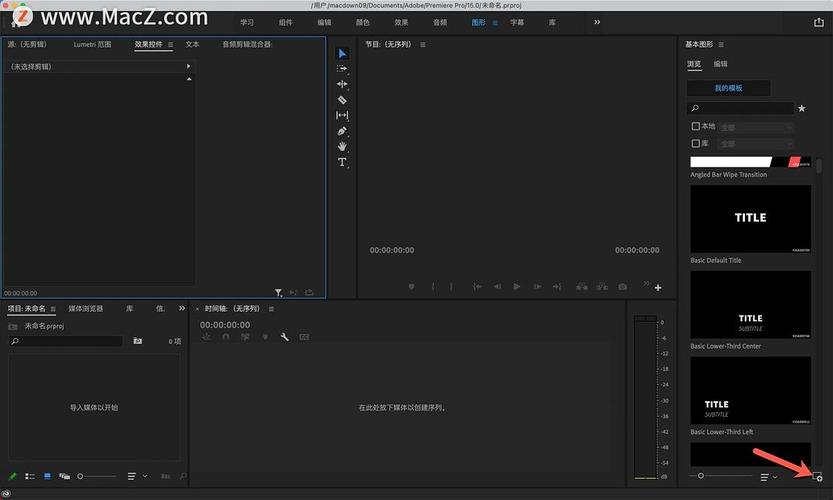The width and height of the screenshot is (833, 500).
Task: Enable the 本地 (Local) checkbox
Action: point(696,127)
